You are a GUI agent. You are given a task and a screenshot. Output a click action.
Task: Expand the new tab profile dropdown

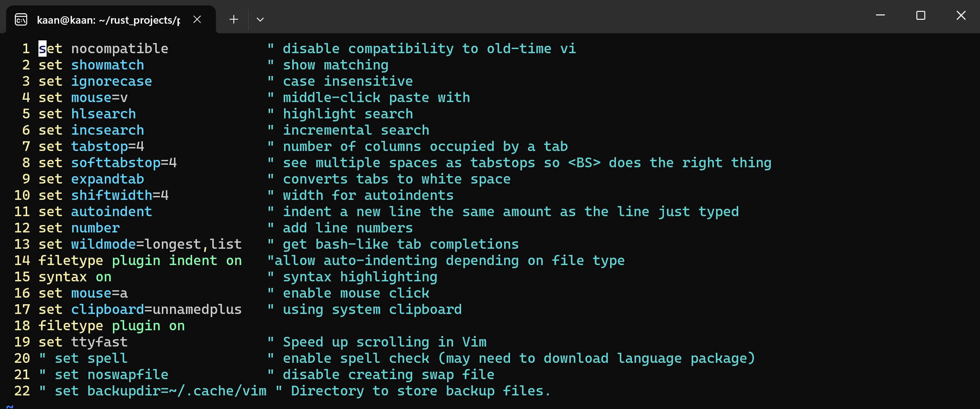(260, 19)
